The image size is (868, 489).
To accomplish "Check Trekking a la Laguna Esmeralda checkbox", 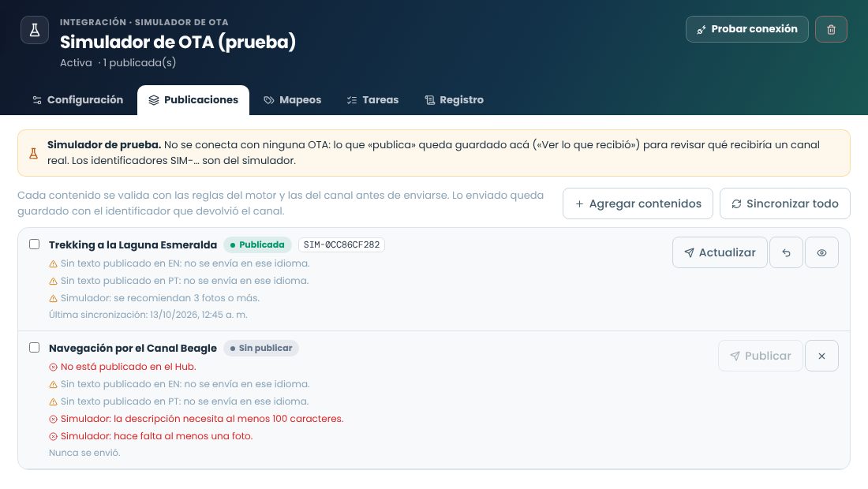I will 34,244.
